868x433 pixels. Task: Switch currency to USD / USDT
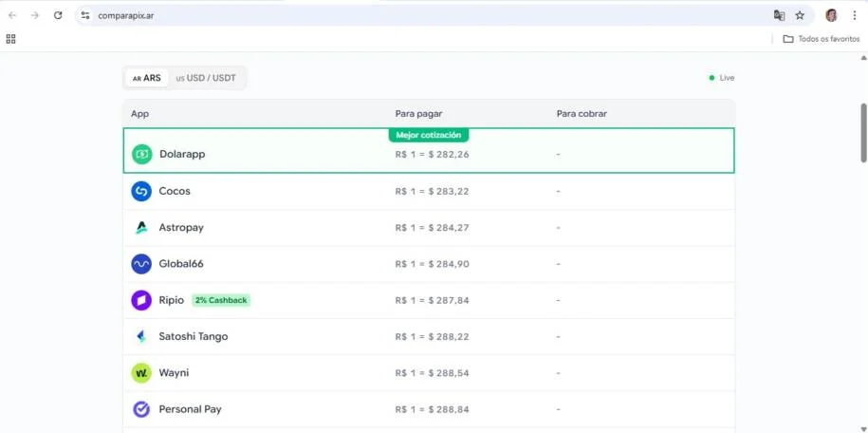(206, 78)
